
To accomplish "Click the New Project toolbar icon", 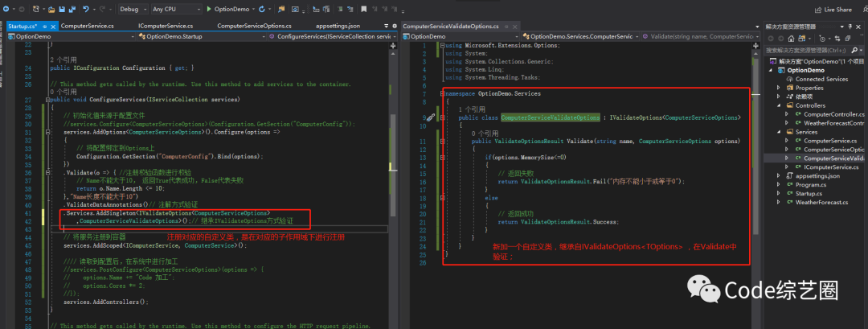I will click(x=35, y=10).
